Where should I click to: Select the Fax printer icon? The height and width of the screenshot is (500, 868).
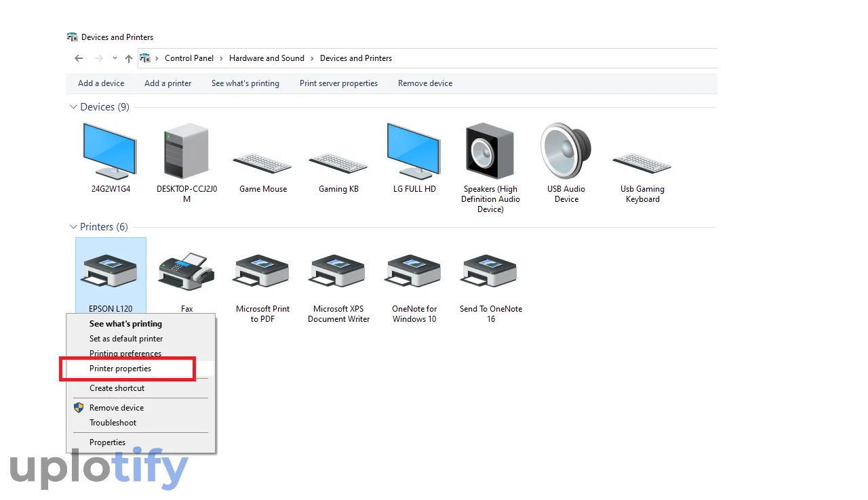click(186, 271)
